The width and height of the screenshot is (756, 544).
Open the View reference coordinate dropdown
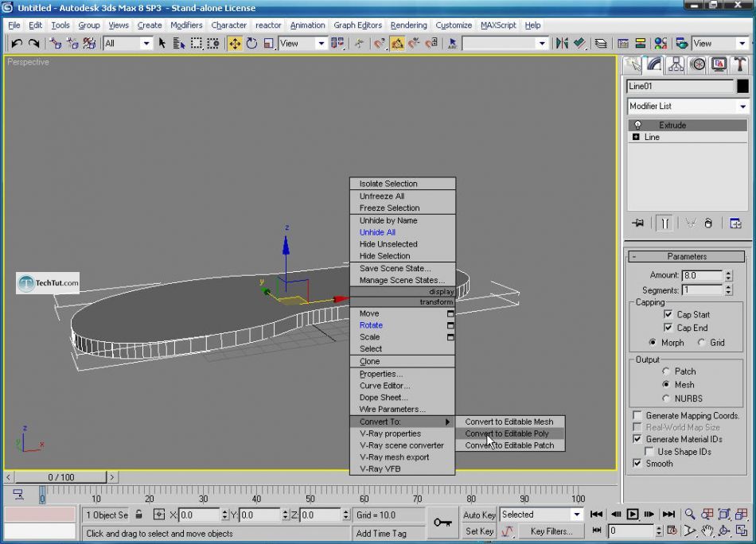pos(302,44)
